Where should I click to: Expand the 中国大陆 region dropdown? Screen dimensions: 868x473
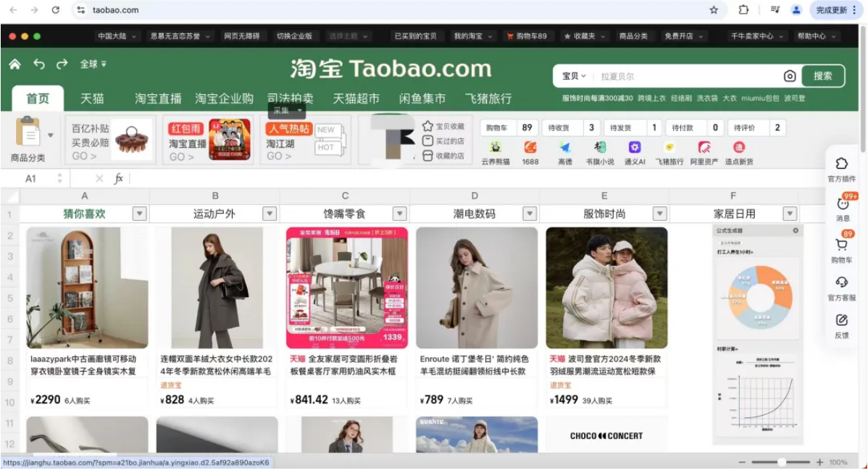point(117,36)
